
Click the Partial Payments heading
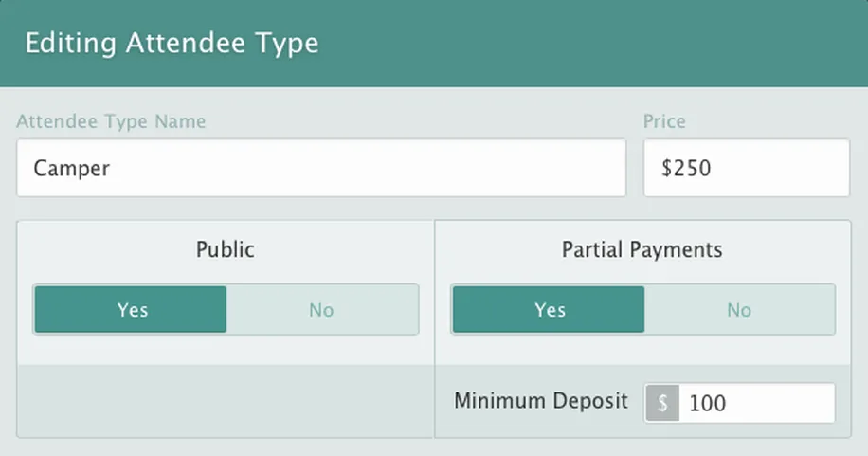(642, 250)
